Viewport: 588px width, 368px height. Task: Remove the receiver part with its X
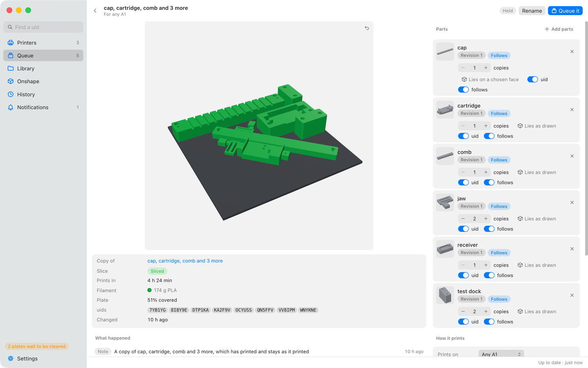coord(572,249)
